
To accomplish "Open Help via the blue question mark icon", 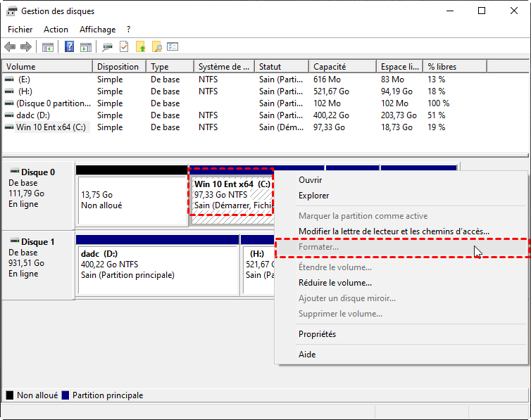I will point(70,47).
